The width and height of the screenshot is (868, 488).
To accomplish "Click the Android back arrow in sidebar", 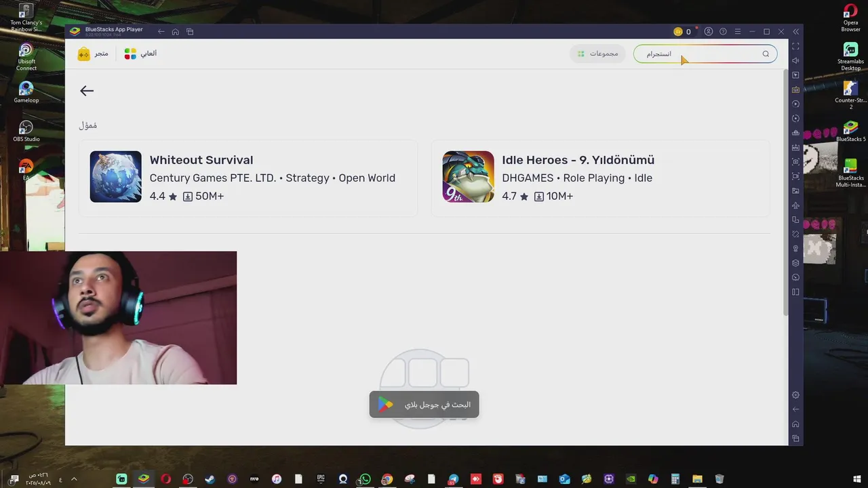I will 795,409.
